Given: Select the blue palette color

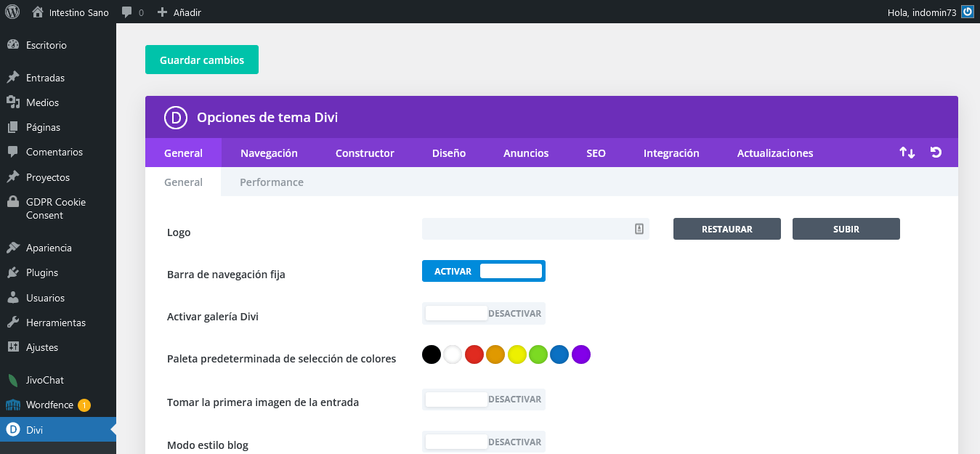Looking at the screenshot, I should pyautogui.click(x=559, y=354).
